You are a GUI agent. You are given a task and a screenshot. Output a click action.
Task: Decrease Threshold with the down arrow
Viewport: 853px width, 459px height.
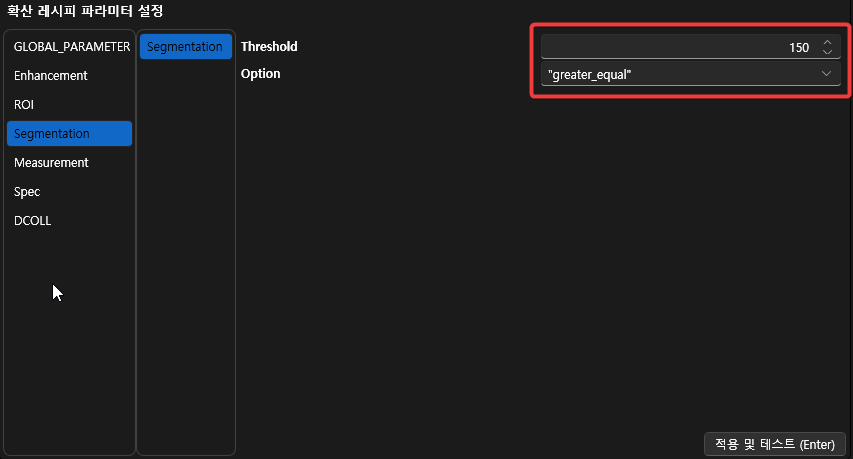point(827,52)
